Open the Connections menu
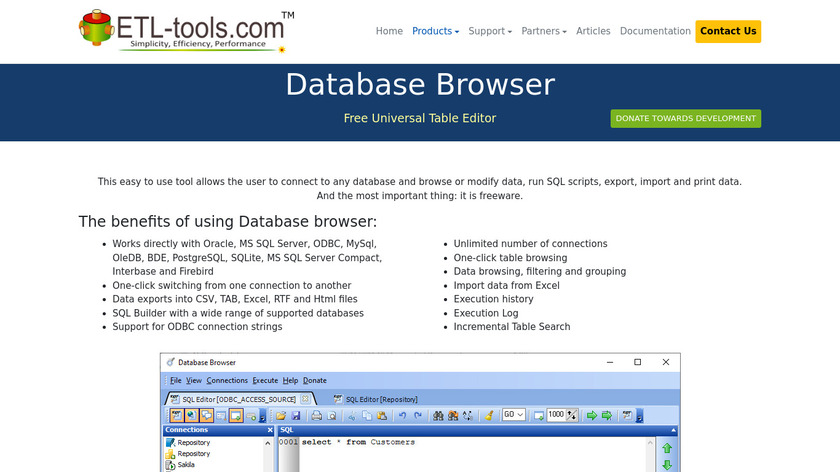 [227, 380]
